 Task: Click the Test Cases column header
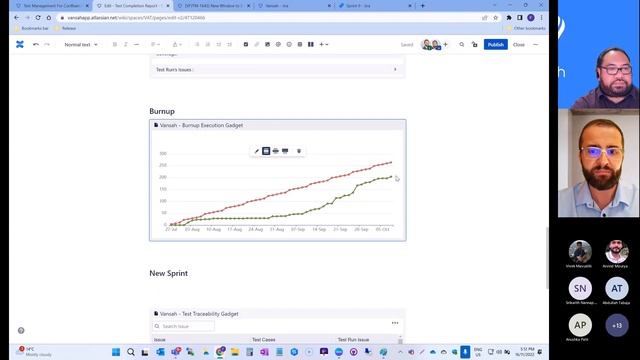(x=264, y=340)
